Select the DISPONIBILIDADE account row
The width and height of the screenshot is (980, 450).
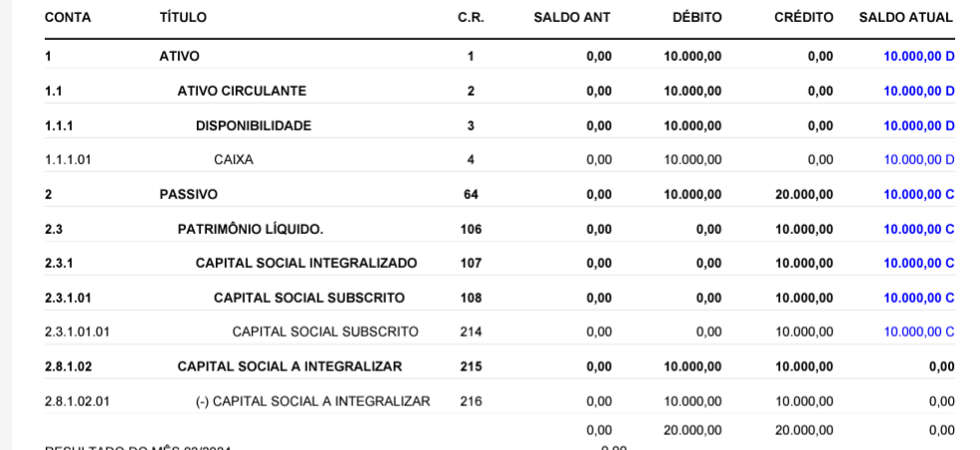(500, 125)
